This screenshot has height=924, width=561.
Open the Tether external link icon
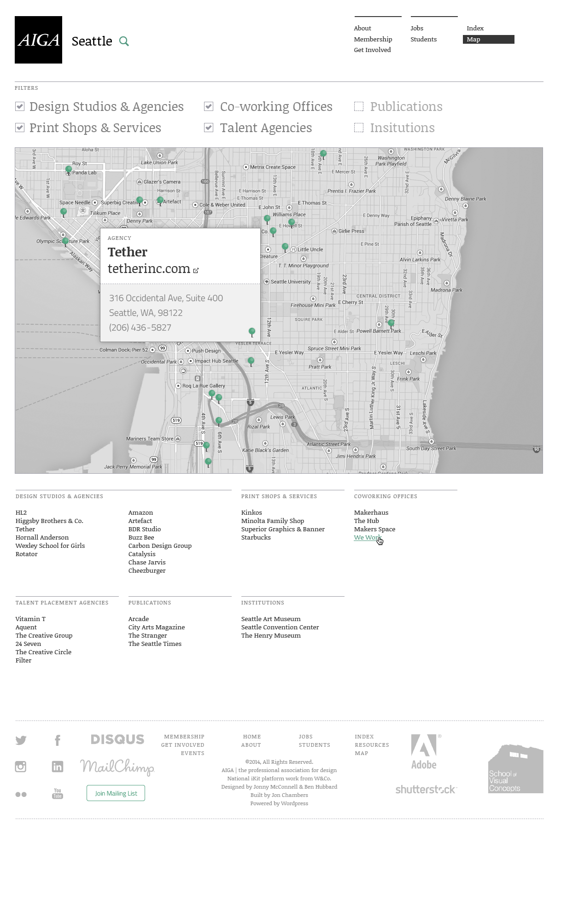click(x=196, y=270)
